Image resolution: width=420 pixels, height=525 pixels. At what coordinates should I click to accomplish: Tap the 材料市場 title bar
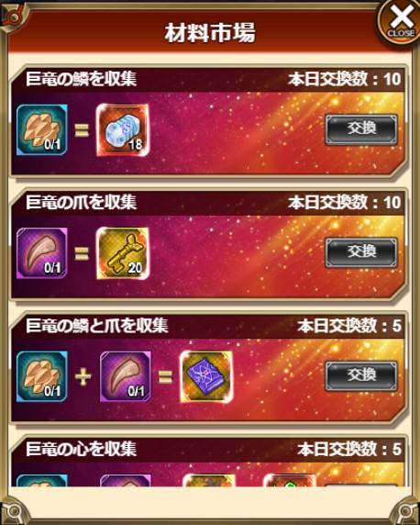(210, 32)
